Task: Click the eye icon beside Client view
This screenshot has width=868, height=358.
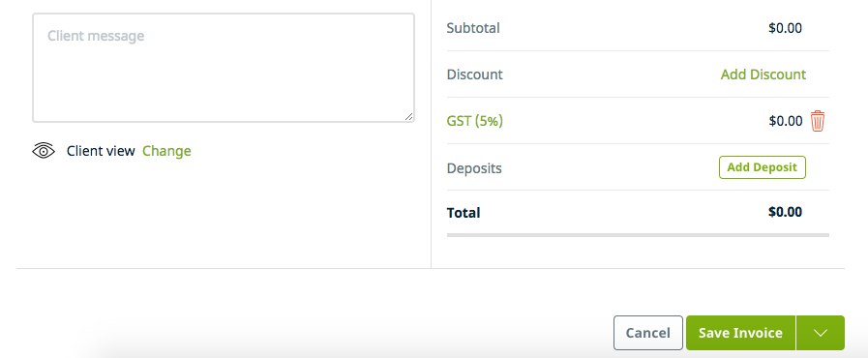Action: click(x=44, y=151)
